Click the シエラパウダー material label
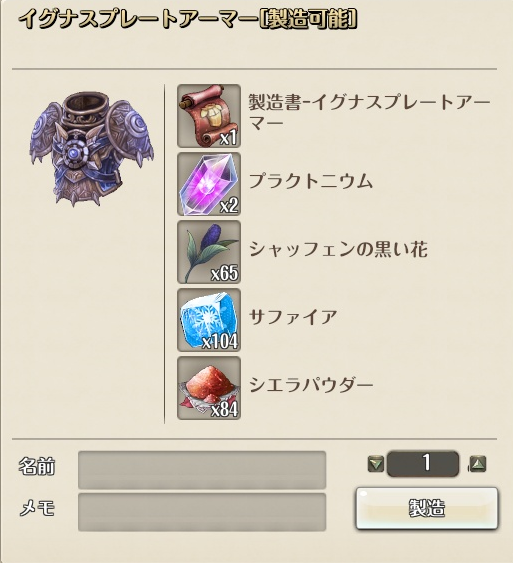Image resolution: width=513 pixels, height=563 pixels. (311, 385)
